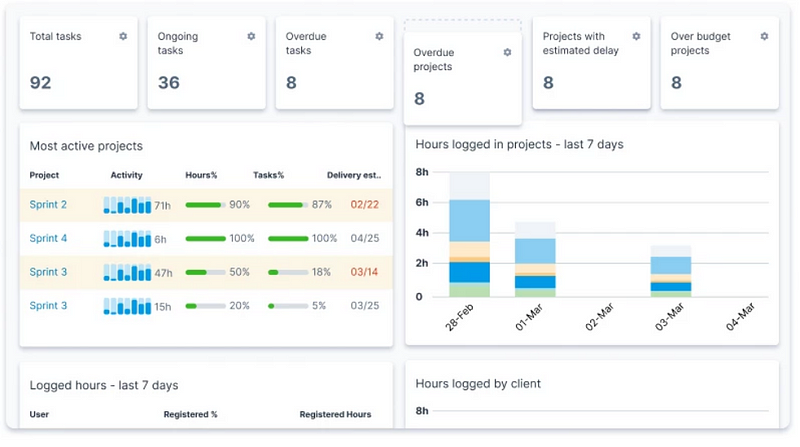Click the 5% tasks progress bar
Screen dimensions: 800x447
288,306
